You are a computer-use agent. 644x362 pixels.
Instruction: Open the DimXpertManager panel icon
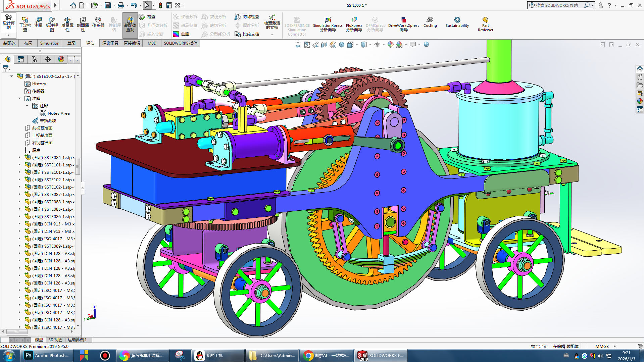[48, 59]
